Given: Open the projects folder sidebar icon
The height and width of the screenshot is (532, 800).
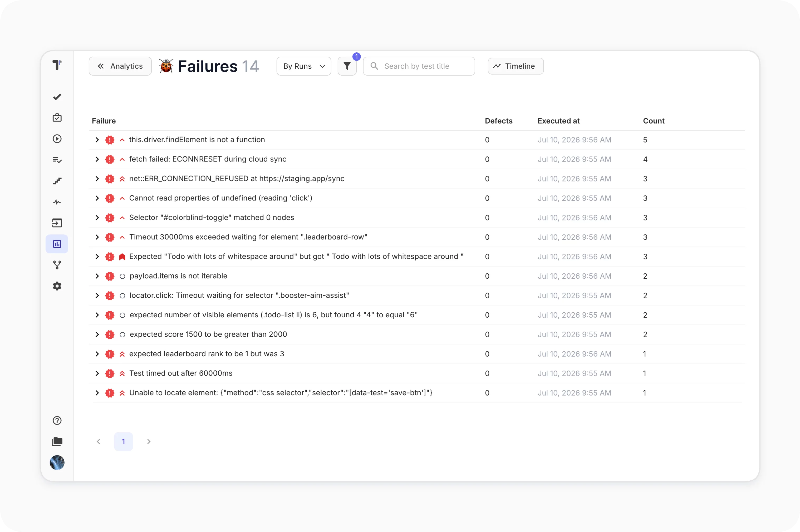Looking at the screenshot, I should pos(57,441).
